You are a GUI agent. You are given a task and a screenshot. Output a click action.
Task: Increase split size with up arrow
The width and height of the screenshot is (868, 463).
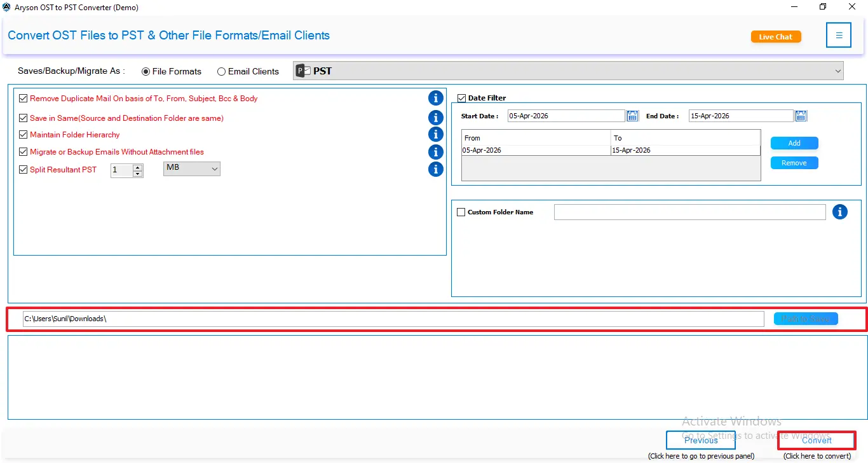(137, 167)
